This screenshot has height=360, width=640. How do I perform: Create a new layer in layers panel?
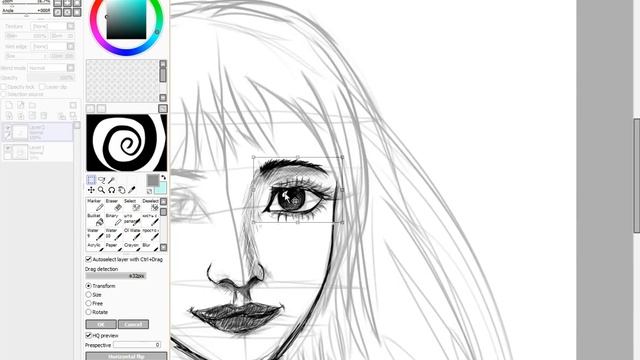pyautogui.click(x=9, y=105)
